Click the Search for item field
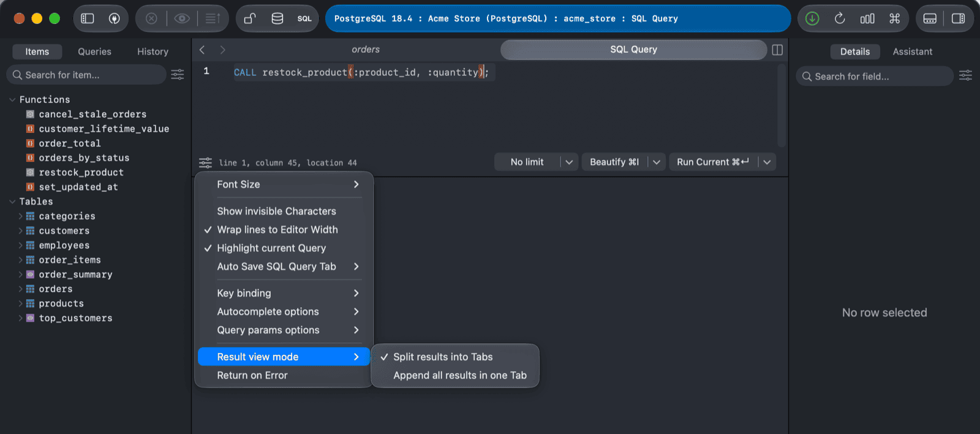The width and height of the screenshot is (980, 434). [x=86, y=75]
